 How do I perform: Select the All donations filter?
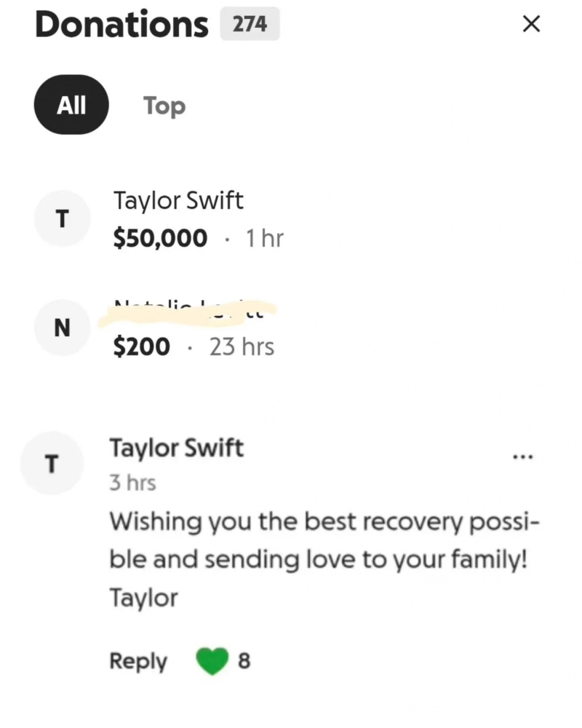click(x=71, y=105)
